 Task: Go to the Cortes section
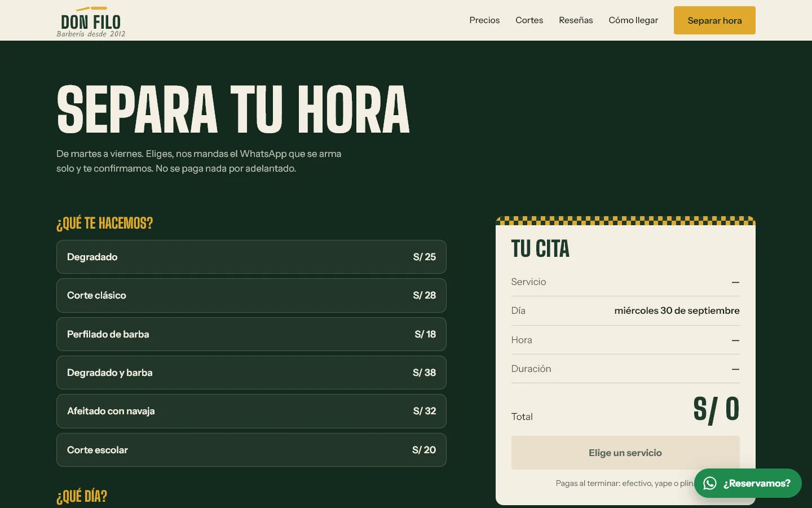(x=529, y=20)
